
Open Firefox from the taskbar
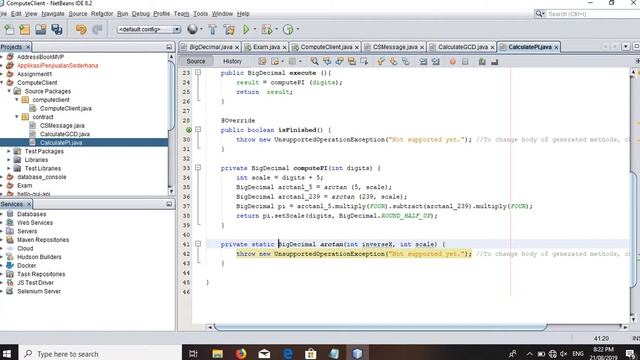pos(241,353)
